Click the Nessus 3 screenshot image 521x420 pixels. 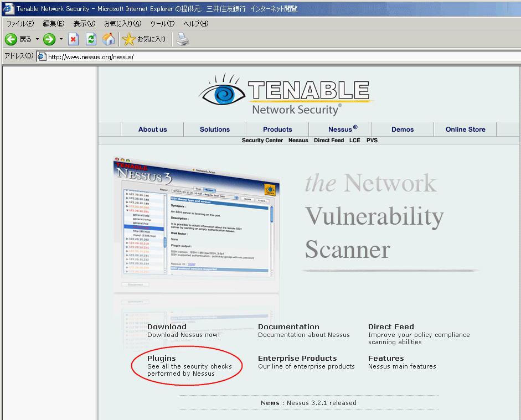(197, 226)
